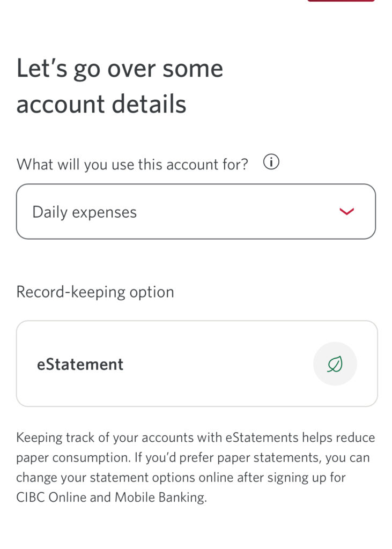This screenshot has height=549, width=392.
Task: Click the 'Let's go over some' heading line
Action: click(x=120, y=68)
